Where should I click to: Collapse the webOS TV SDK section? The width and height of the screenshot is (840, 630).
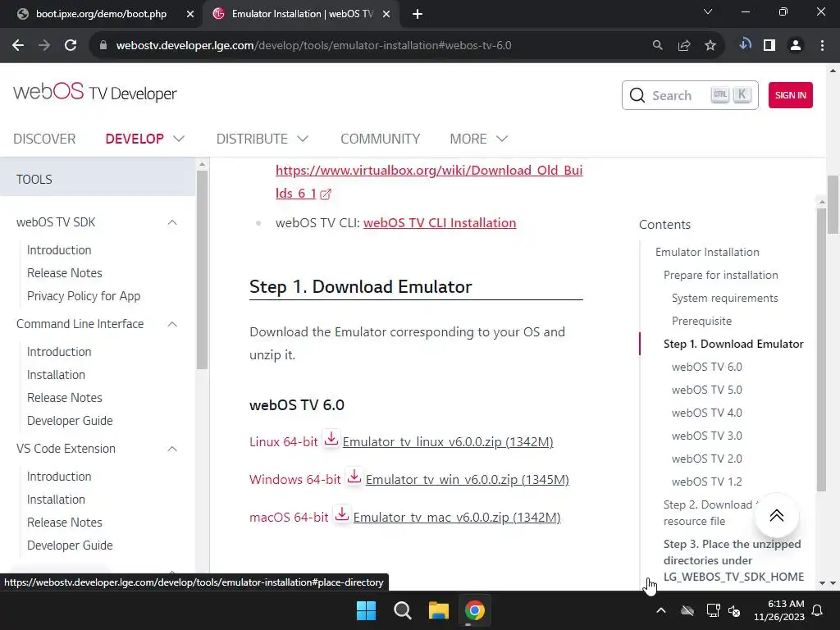[x=172, y=222]
